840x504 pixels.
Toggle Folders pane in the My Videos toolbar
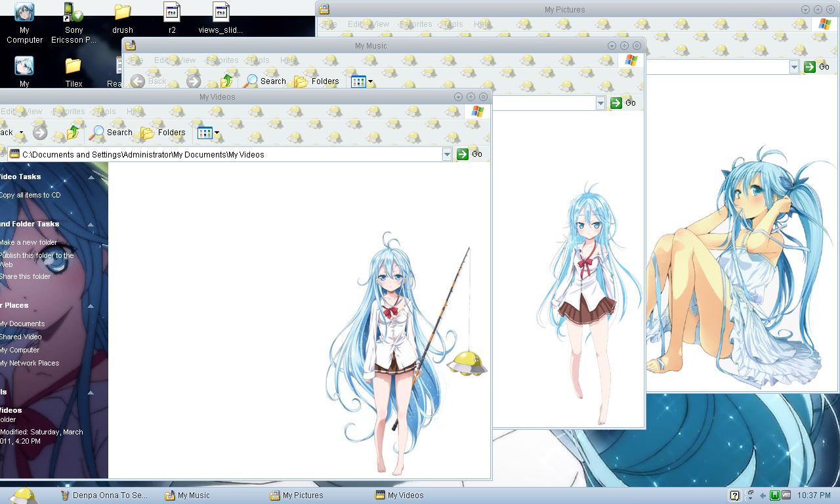(x=163, y=133)
